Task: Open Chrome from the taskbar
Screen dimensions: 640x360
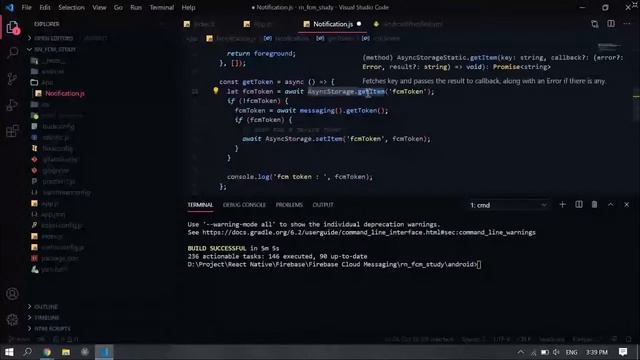Action: click(x=47, y=352)
